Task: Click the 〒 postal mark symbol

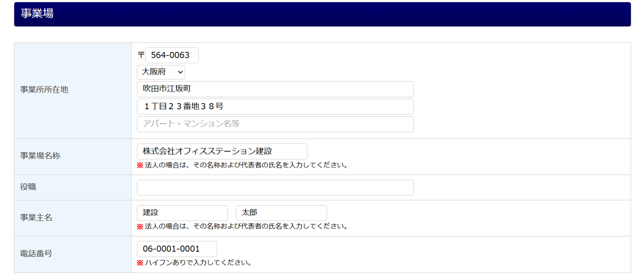Action: (x=141, y=55)
